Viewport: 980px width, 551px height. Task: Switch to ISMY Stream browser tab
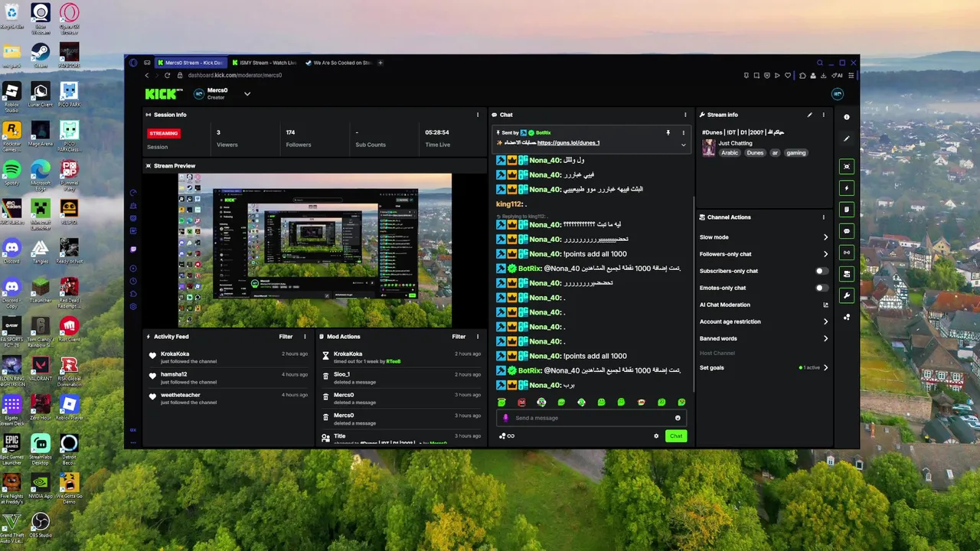(x=263, y=63)
